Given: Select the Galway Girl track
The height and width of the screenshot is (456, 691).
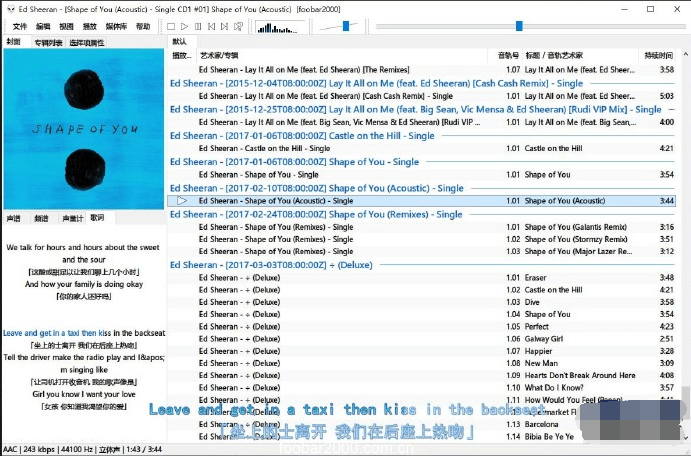Looking at the screenshot, I should 422,339.
